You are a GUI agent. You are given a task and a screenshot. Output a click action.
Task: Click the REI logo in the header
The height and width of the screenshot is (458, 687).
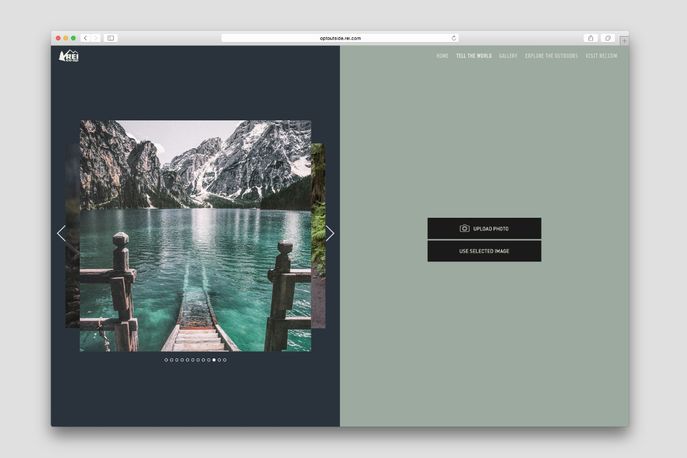coord(68,56)
